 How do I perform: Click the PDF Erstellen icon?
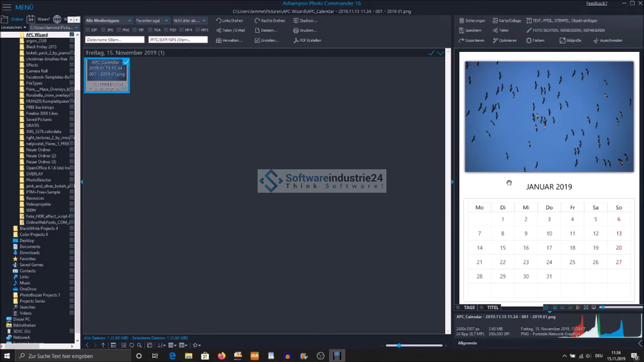pos(296,40)
